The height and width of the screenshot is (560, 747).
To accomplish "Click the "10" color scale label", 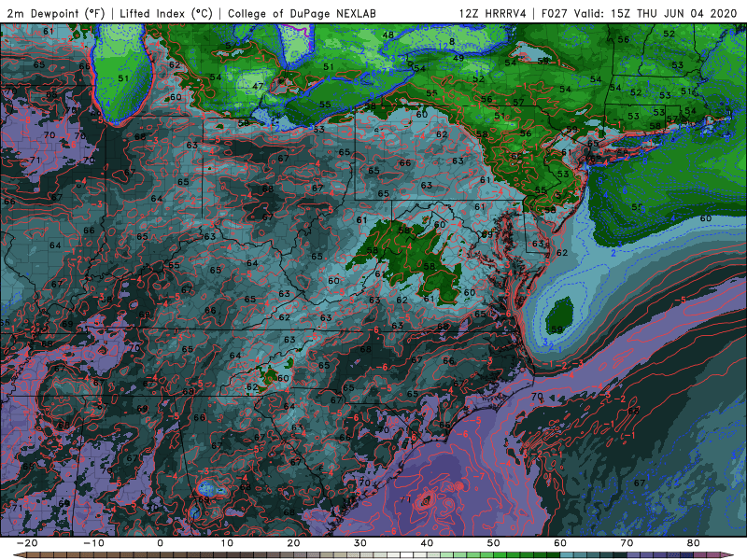I will click(x=227, y=543).
